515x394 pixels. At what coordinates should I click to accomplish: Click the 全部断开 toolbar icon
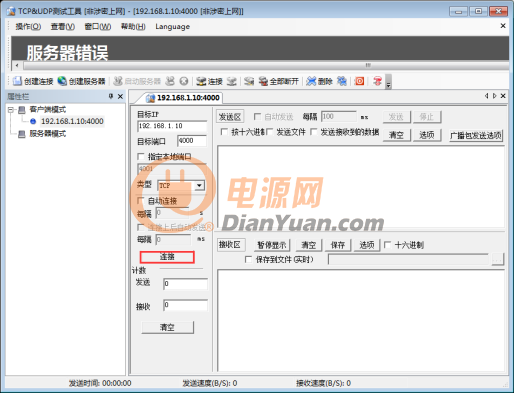click(x=263, y=81)
